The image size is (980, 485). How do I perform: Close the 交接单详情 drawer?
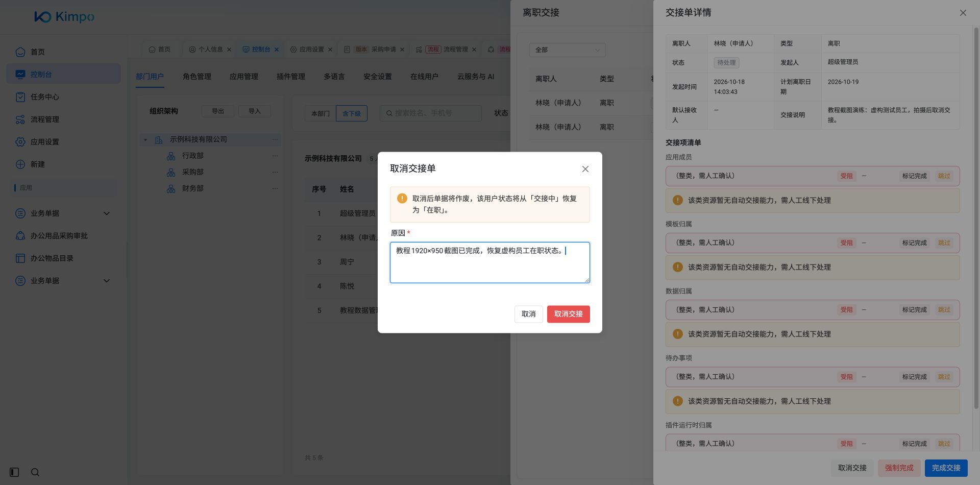(x=963, y=13)
